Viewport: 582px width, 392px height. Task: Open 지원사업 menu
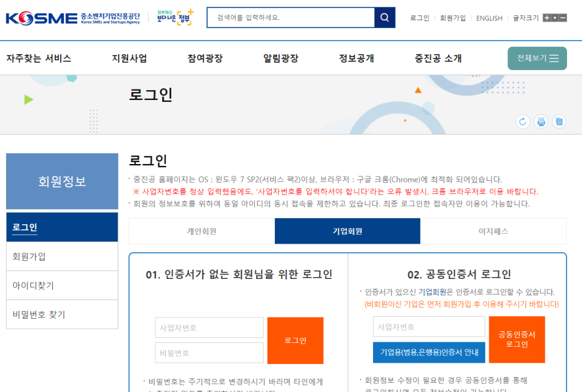tap(129, 58)
